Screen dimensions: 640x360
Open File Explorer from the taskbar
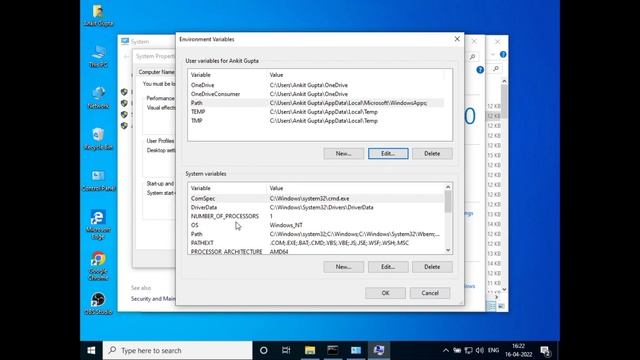(x=310, y=350)
